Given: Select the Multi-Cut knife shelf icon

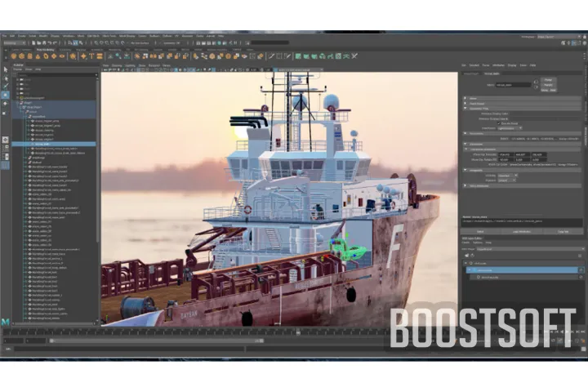Looking at the screenshot, I should click(271, 56).
